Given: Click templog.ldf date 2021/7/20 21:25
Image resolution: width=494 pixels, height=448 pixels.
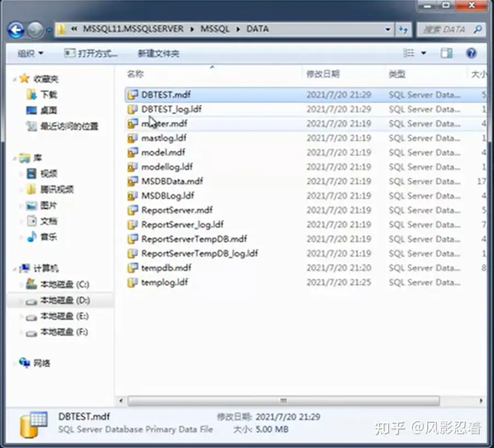Looking at the screenshot, I should (339, 282).
